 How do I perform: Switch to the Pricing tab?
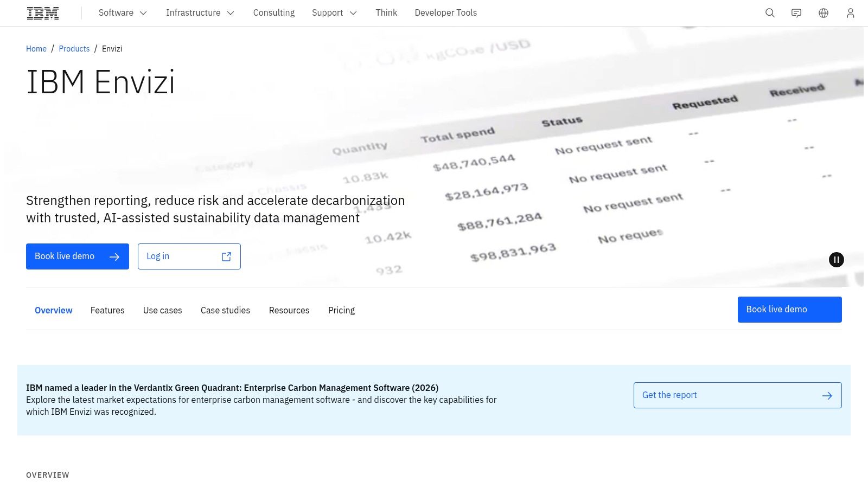coord(341,310)
